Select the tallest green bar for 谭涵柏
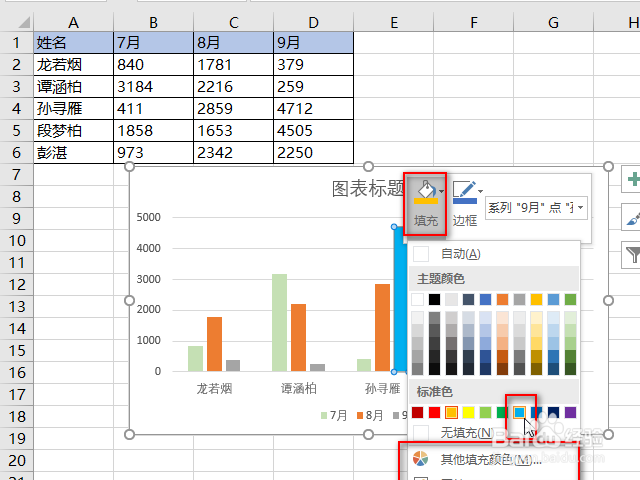 pos(280,322)
